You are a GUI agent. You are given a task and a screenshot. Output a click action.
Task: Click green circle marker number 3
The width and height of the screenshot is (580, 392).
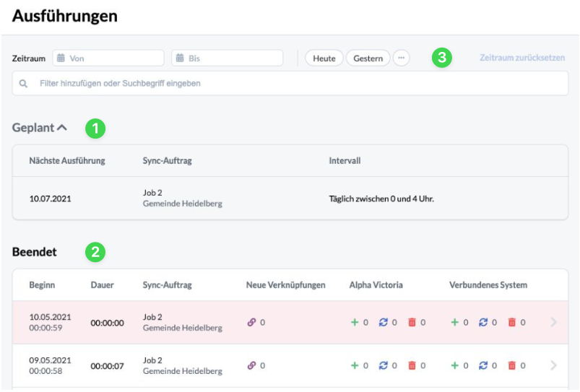point(442,58)
